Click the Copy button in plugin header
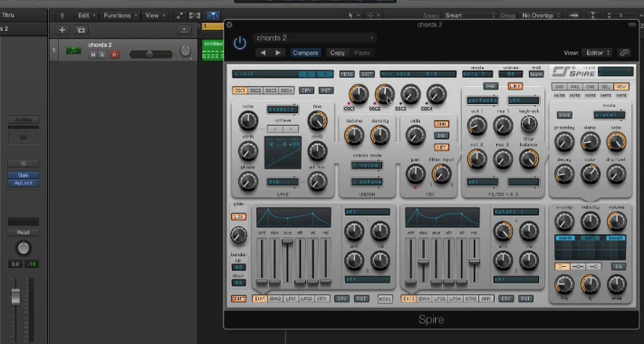644x344 pixels. pyautogui.click(x=337, y=53)
